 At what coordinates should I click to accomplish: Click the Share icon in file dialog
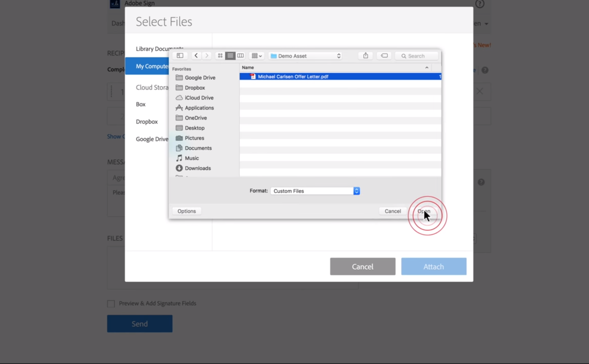pyautogui.click(x=366, y=56)
